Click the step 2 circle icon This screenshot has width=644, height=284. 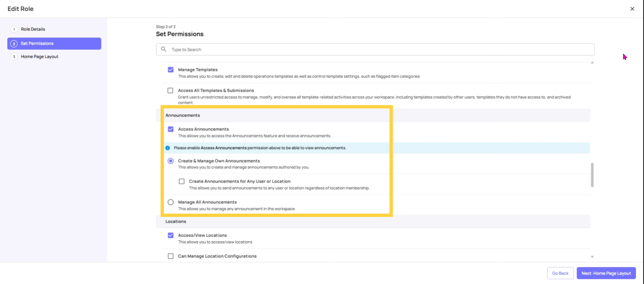click(x=14, y=43)
